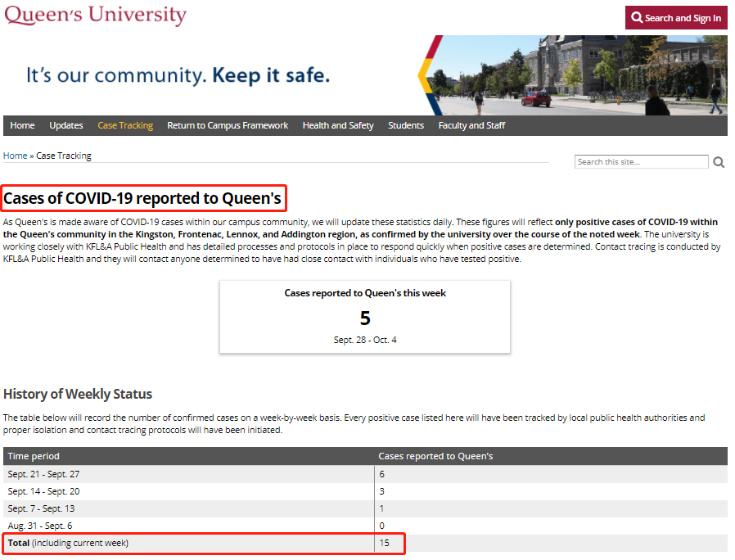The image size is (735, 560).
Task: Click the site search magnifier icon
Action: 719,162
